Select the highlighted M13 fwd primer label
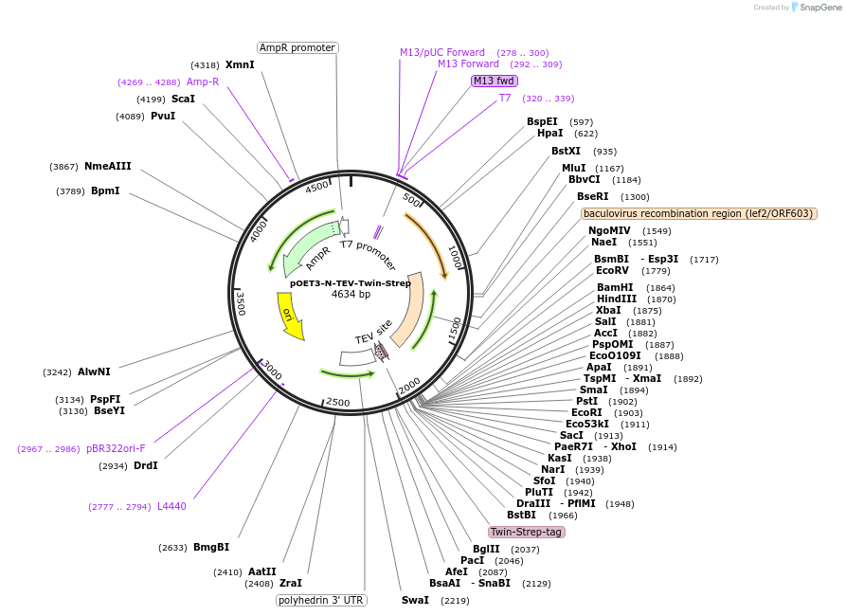 pos(494,81)
